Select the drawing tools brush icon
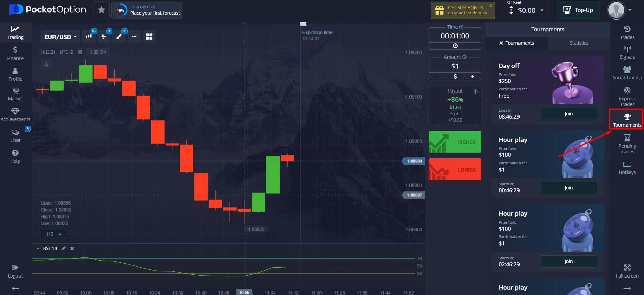 pos(119,37)
